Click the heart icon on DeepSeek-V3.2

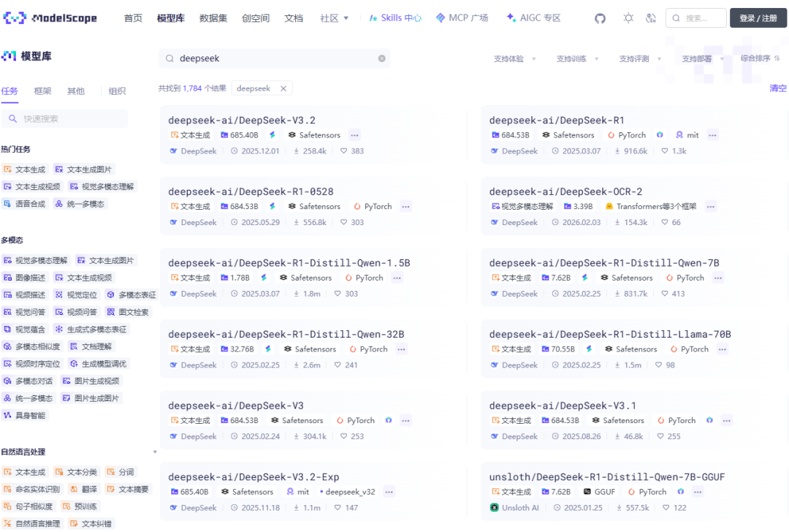[x=343, y=151]
